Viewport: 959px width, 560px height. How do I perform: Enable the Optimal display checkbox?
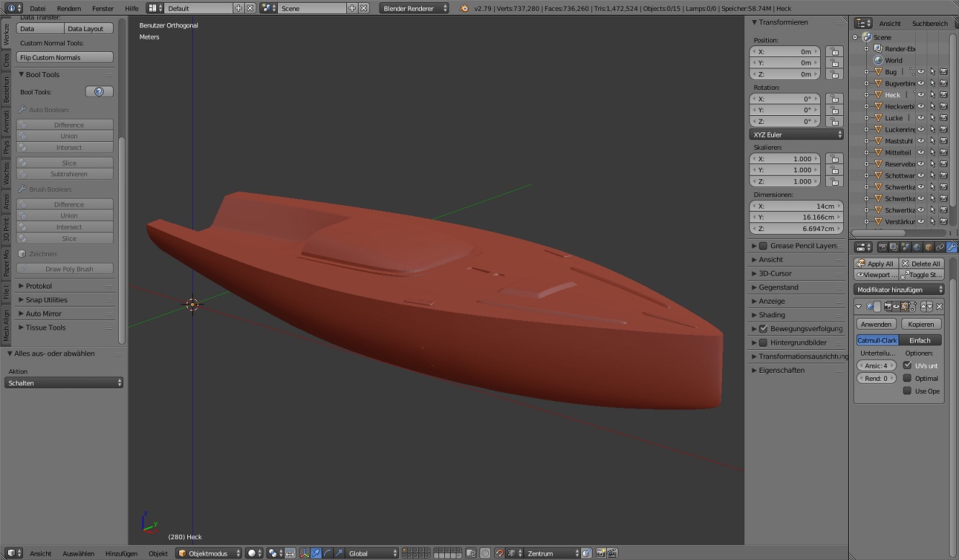point(907,379)
